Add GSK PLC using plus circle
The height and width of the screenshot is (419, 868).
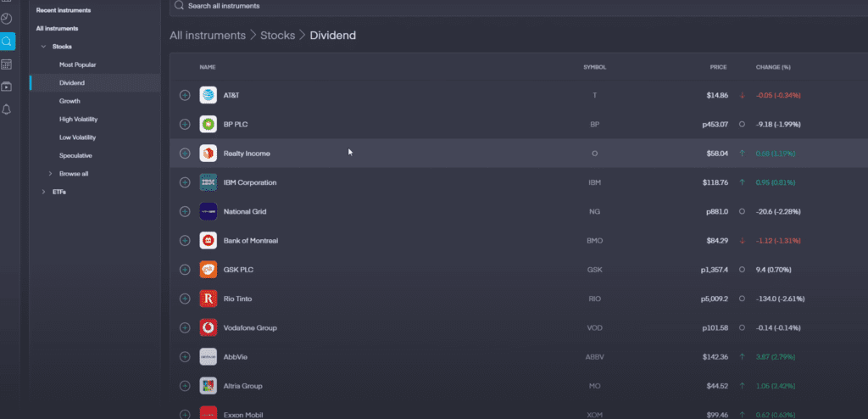tap(185, 270)
